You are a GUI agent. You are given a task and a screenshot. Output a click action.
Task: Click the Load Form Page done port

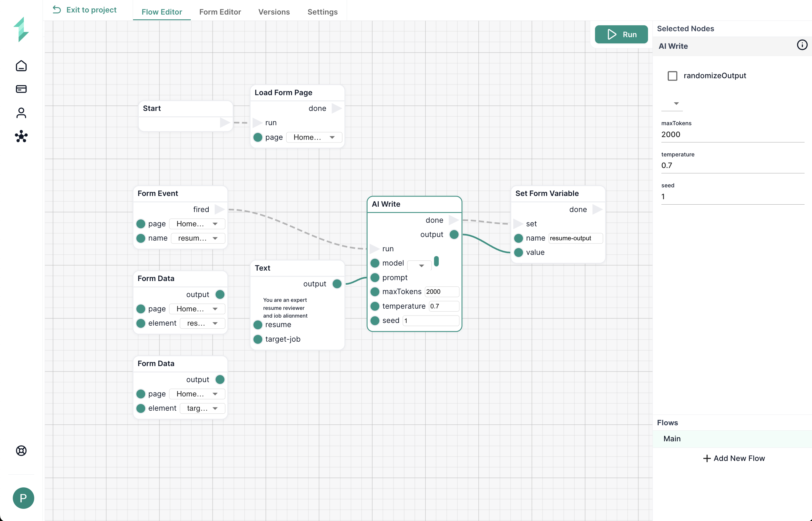pyautogui.click(x=337, y=108)
